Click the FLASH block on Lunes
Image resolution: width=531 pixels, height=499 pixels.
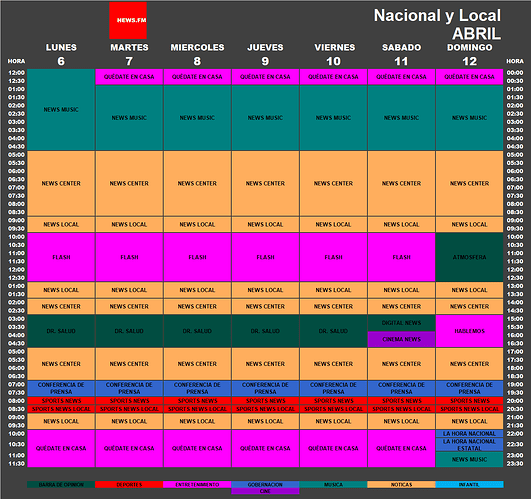click(61, 257)
